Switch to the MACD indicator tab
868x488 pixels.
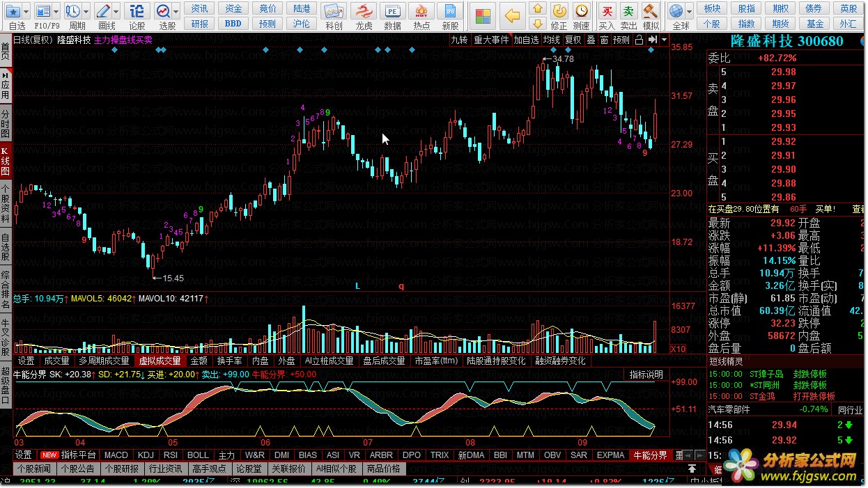click(116, 455)
